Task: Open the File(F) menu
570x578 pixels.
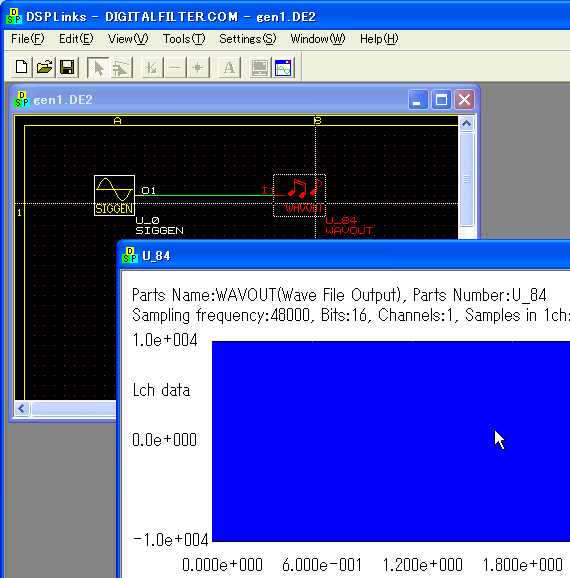Action: click(28, 39)
